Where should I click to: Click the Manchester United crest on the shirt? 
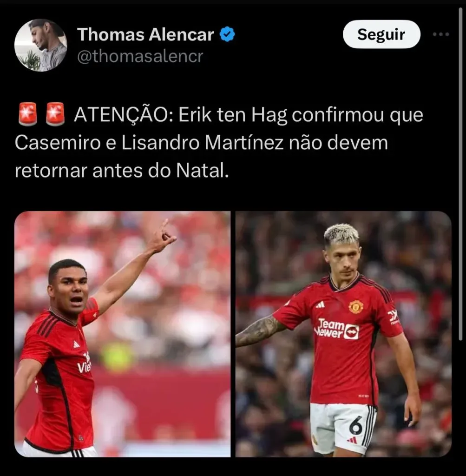[x=356, y=307]
